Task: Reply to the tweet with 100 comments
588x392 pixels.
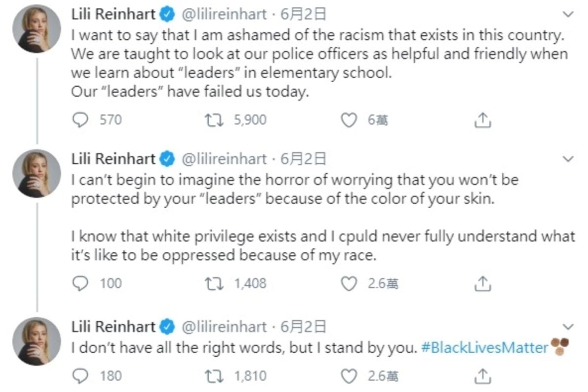Action: [79, 283]
